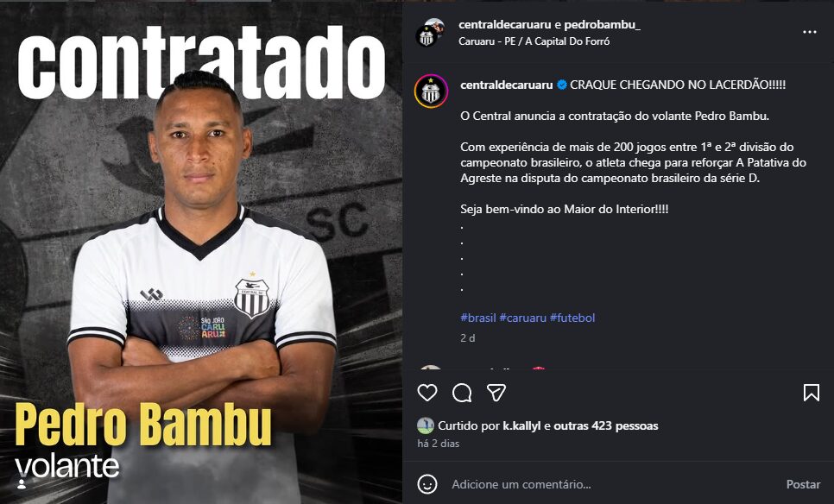The height and width of the screenshot is (504, 834).
Task: Open the k.kallyl profile from likes
Action: point(521,425)
